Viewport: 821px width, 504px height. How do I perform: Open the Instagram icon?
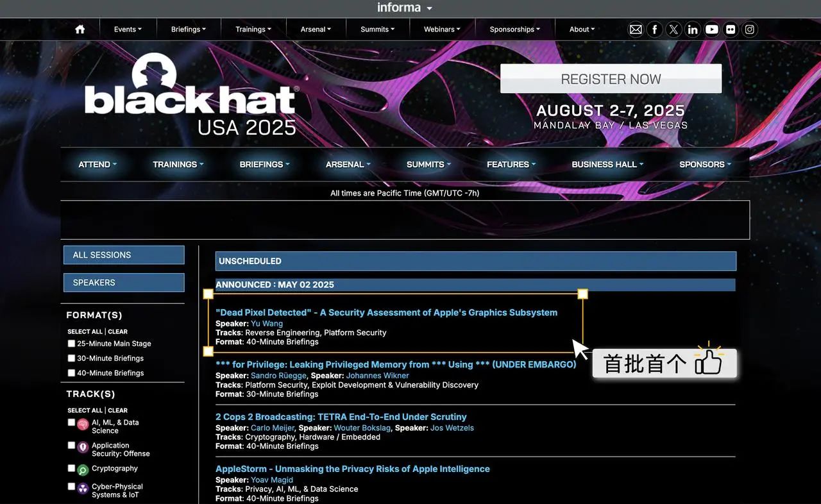[x=750, y=29]
